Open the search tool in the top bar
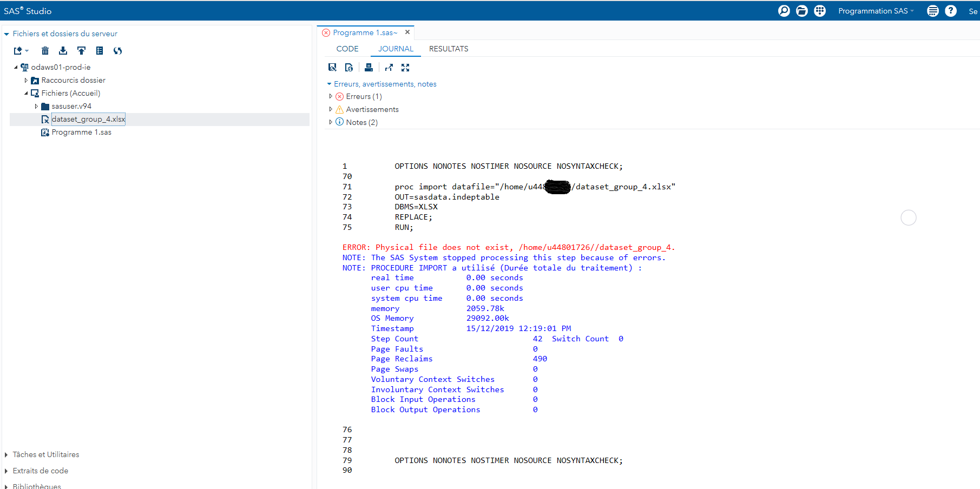The image size is (980, 489). tap(784, 10)
